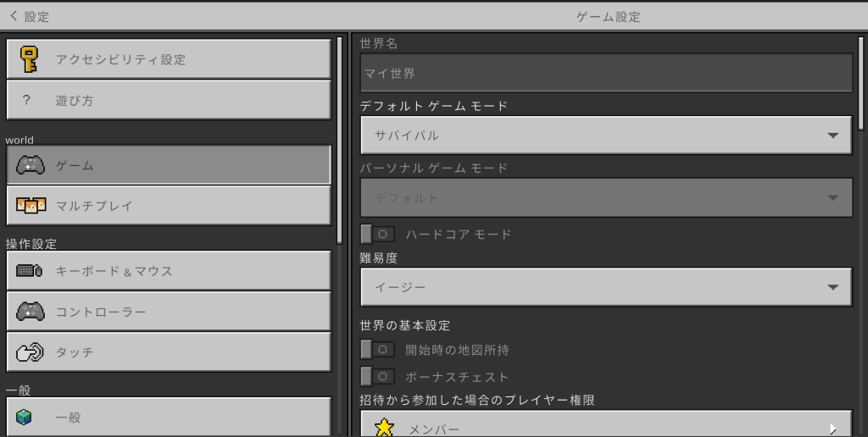868x437 pixels.
Task: Open the player permission dropdown showing メンバー
Action: pos(605,426)
